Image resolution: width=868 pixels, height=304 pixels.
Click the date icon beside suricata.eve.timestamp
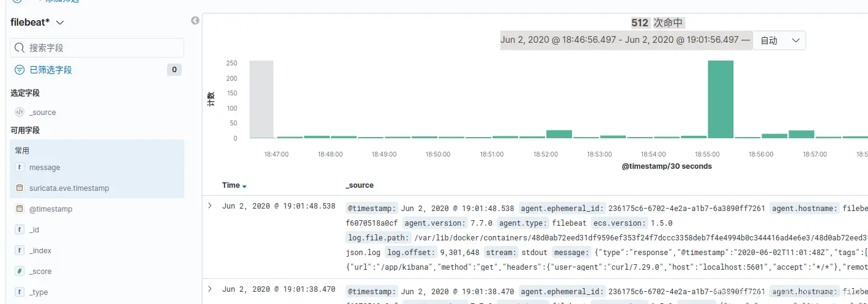[x=20, y=188]
